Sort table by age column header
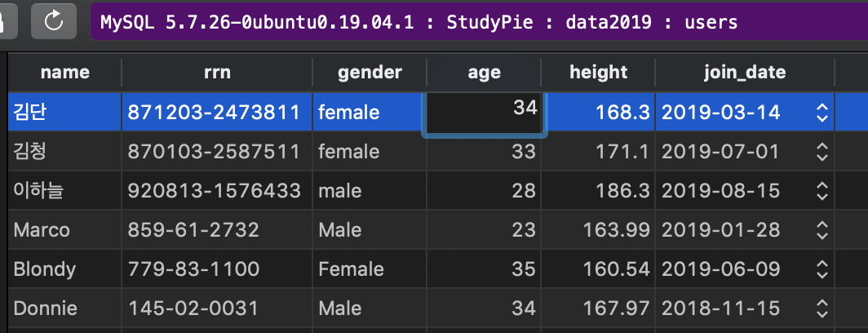868x333 pixels. [x=484, y=73]
